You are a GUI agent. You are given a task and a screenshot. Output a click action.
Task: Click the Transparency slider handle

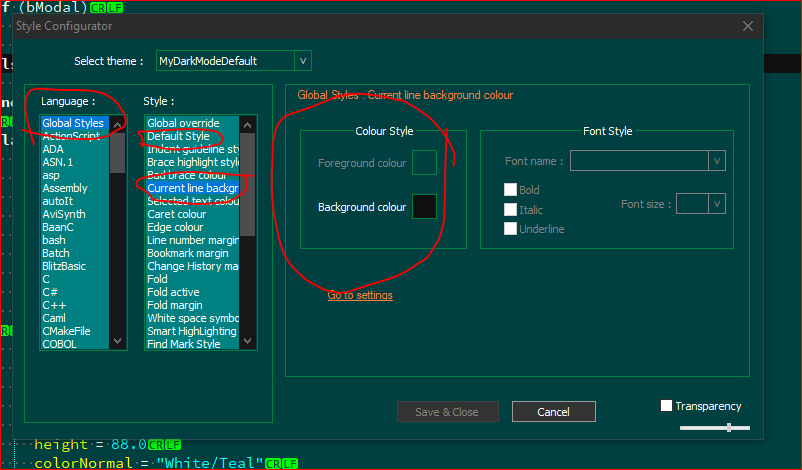pos(729,428)
